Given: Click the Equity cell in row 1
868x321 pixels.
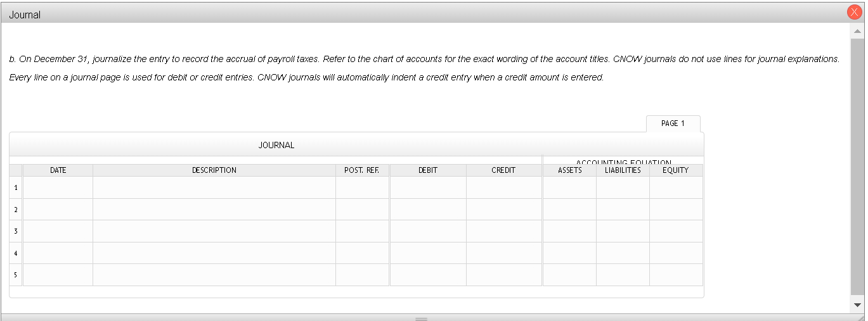Looking at the screenshot, I should [676, 187].
